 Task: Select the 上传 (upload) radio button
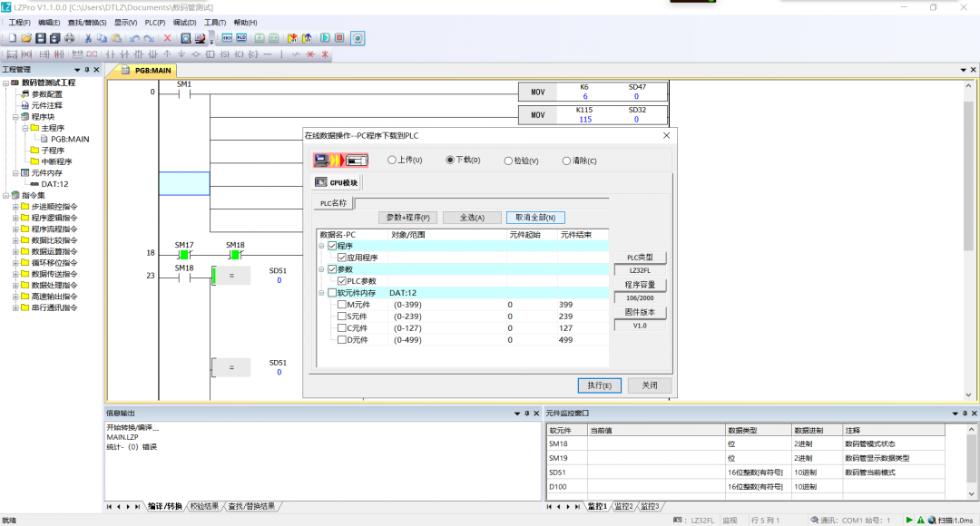(x=392, y=161)
